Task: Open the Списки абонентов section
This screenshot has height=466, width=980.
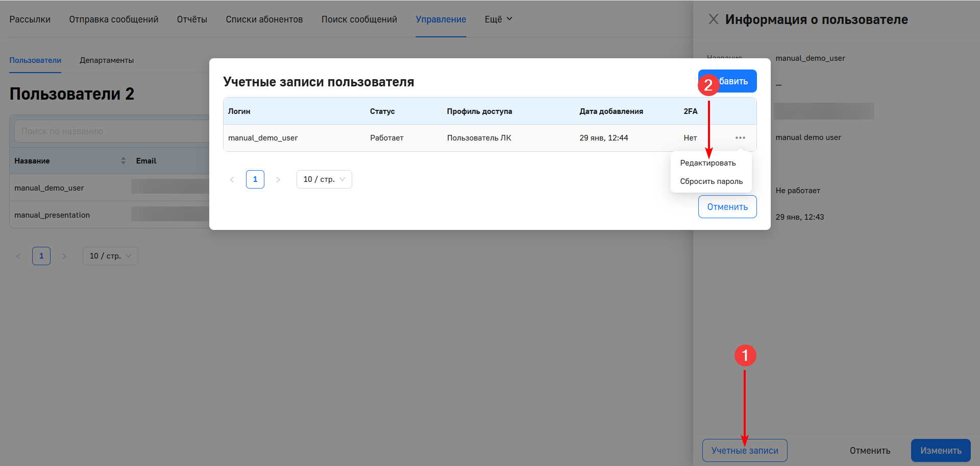Action: 264,19
